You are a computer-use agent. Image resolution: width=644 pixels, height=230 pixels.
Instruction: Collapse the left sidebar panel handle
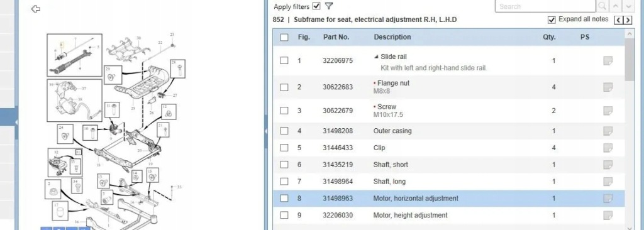16,123
